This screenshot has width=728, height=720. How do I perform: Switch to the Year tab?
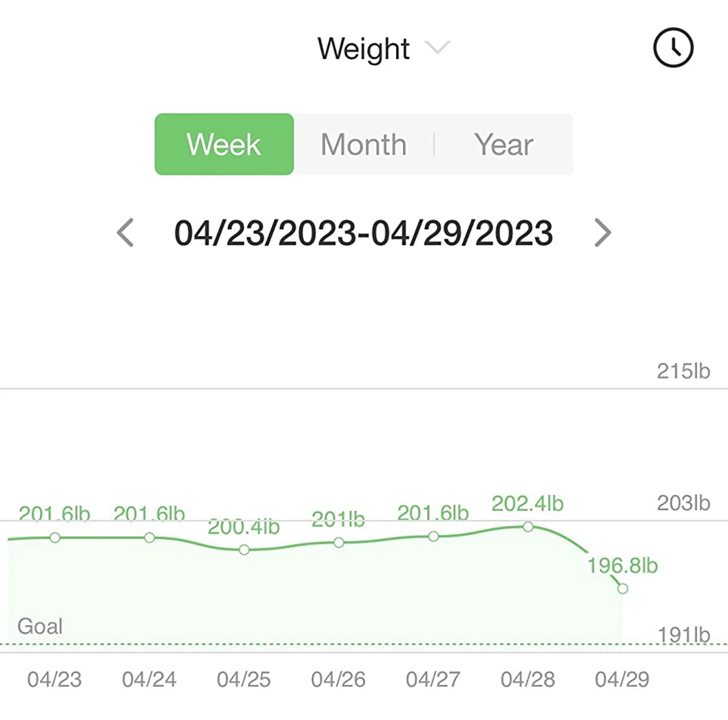pyautogui.click(x=503, y=145)
